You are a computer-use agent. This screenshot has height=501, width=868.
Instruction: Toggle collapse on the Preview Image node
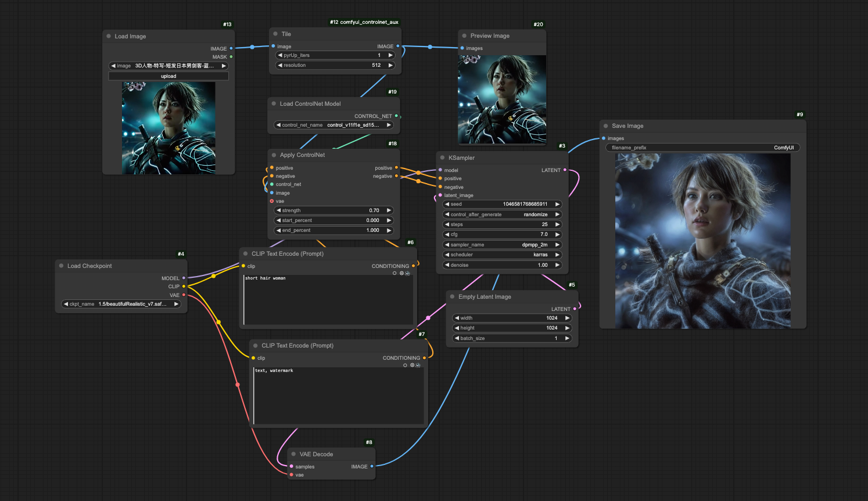click(464, 35)
